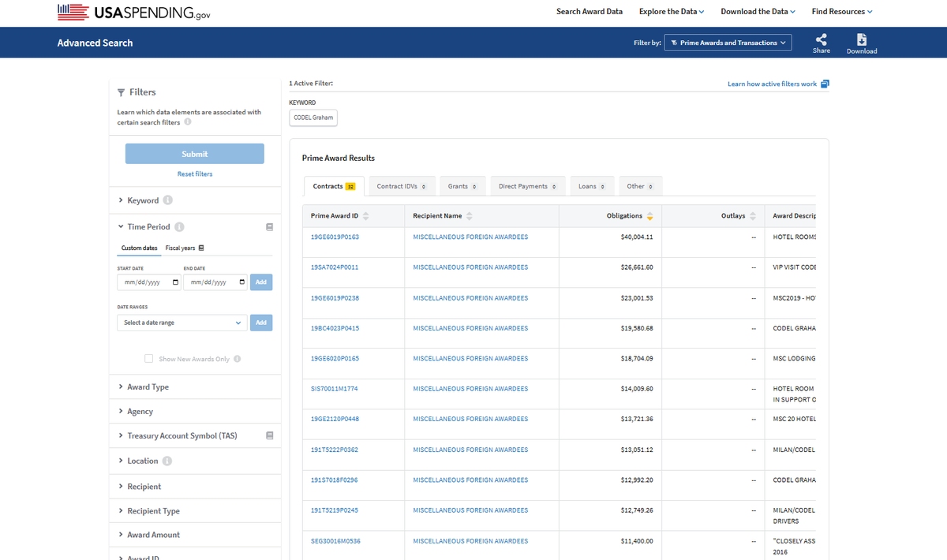Viewport: 947px width, 560px height.
Task: Switch to the Fiscal years tab
Action: coord(185,248)
